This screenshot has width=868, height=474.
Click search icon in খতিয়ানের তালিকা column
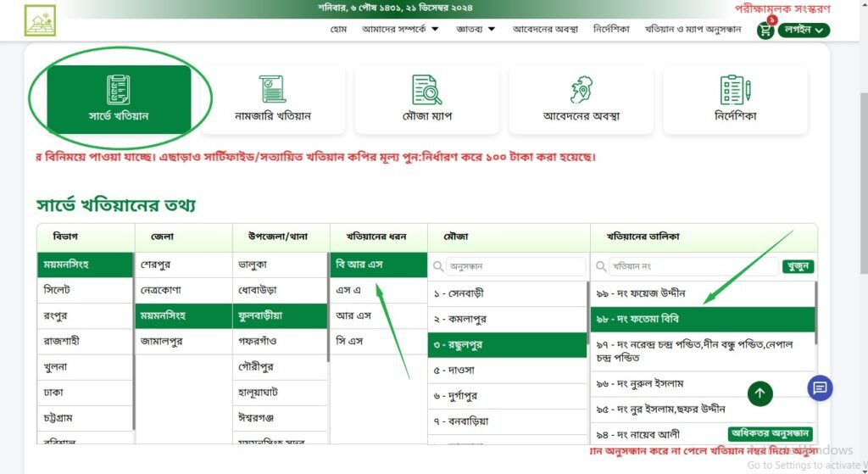[x=601, y=267]
